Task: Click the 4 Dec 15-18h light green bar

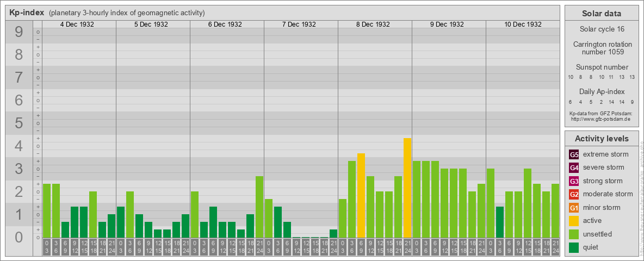Action: click(93, 214)
